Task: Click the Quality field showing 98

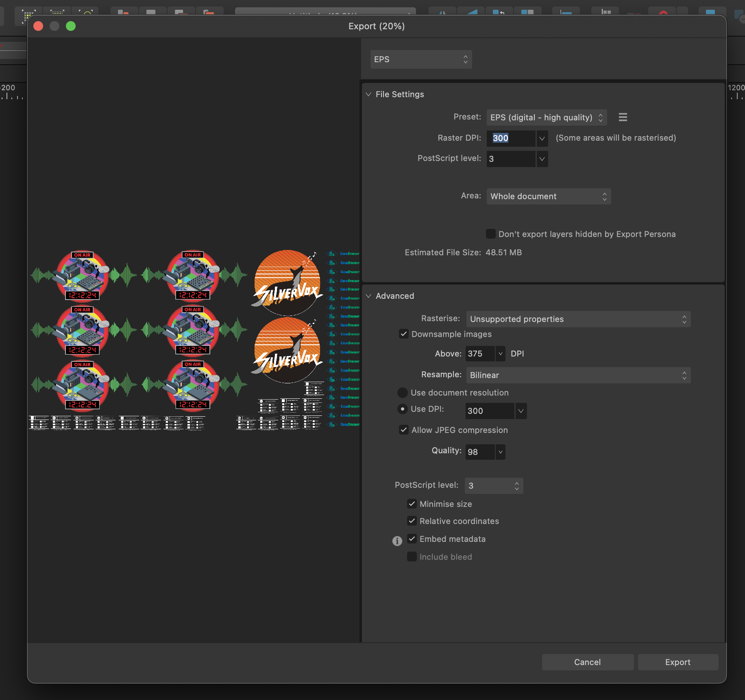Action: pos(480,452)
